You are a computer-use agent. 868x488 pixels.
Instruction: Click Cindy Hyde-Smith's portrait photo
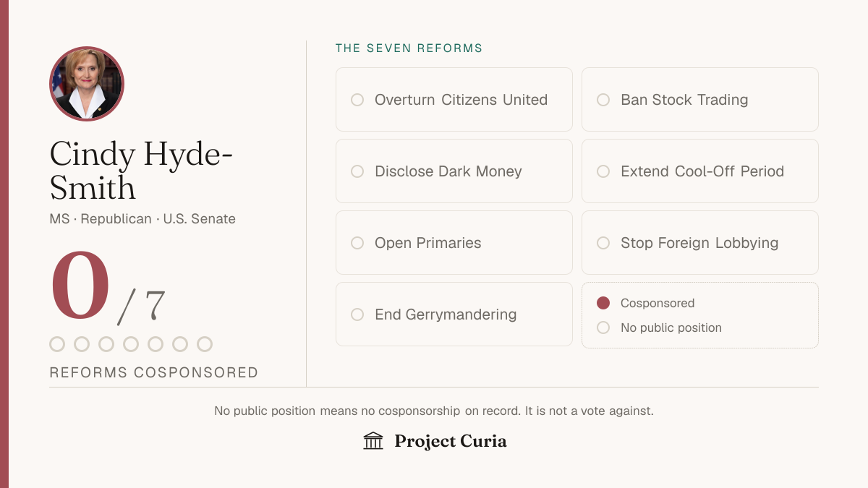point(87,84)
